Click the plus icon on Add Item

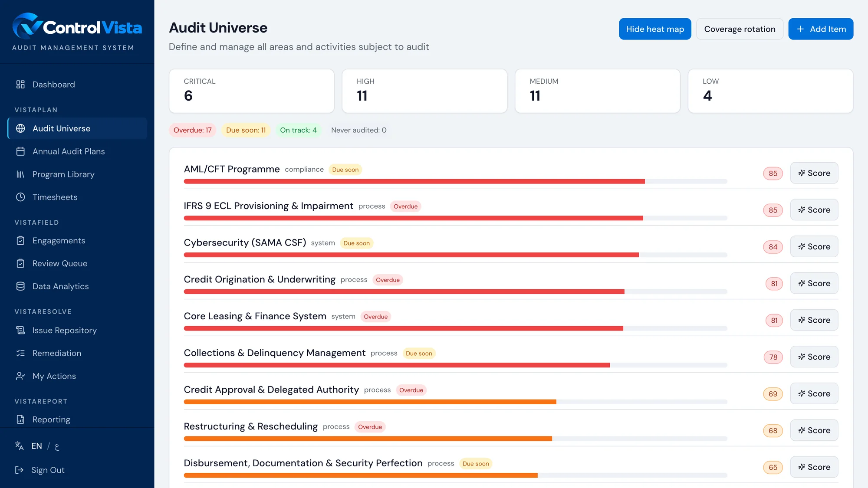[801, 29]
